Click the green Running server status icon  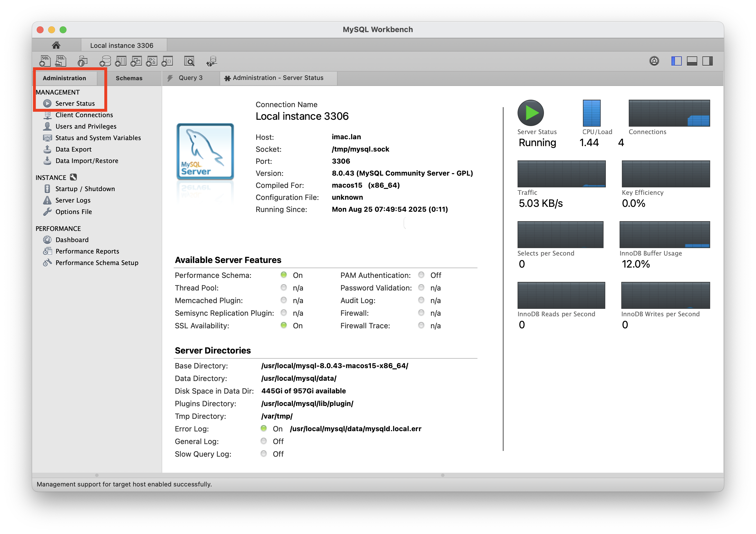point(531,113)
